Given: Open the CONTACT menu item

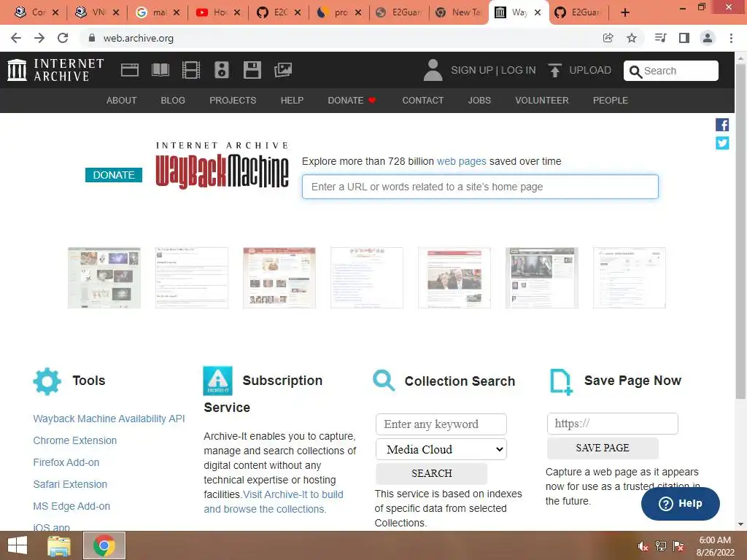Looking at the screenshot, I should coord(423,101).
